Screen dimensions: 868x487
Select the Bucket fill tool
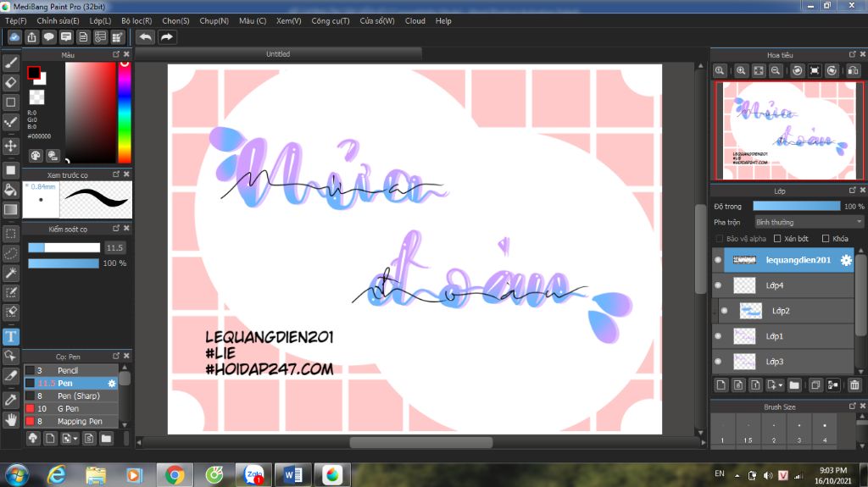coord(10,190)
